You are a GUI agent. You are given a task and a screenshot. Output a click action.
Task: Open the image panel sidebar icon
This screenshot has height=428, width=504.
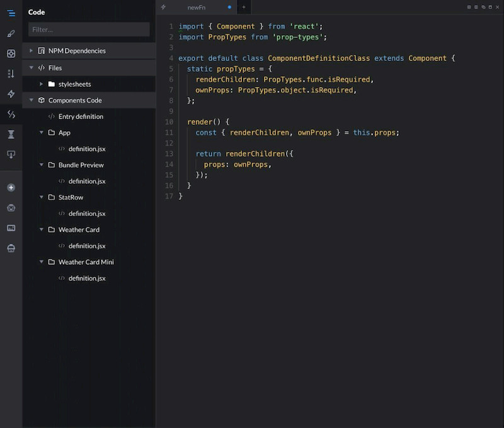[x=11, y=228]
